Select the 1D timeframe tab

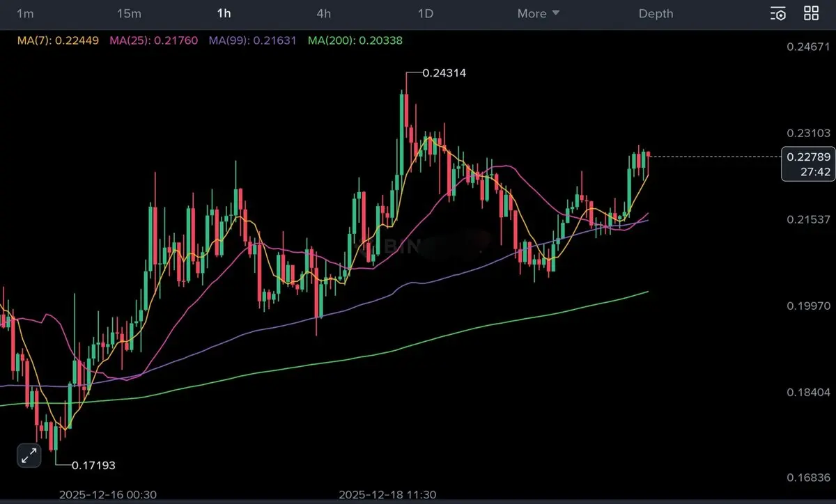pos(425,13)
